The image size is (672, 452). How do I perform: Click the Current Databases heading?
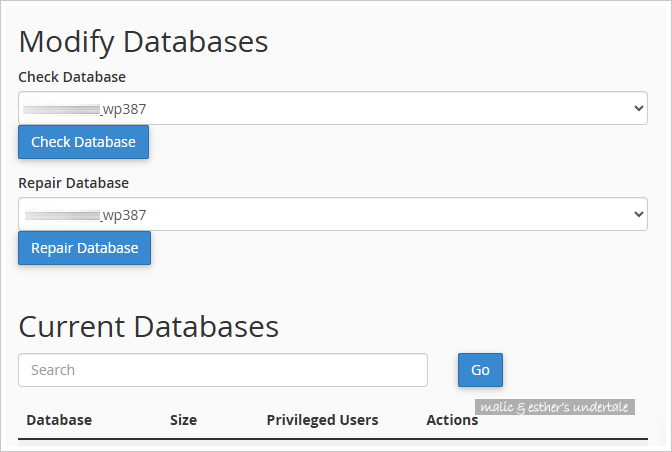point(148,326)
